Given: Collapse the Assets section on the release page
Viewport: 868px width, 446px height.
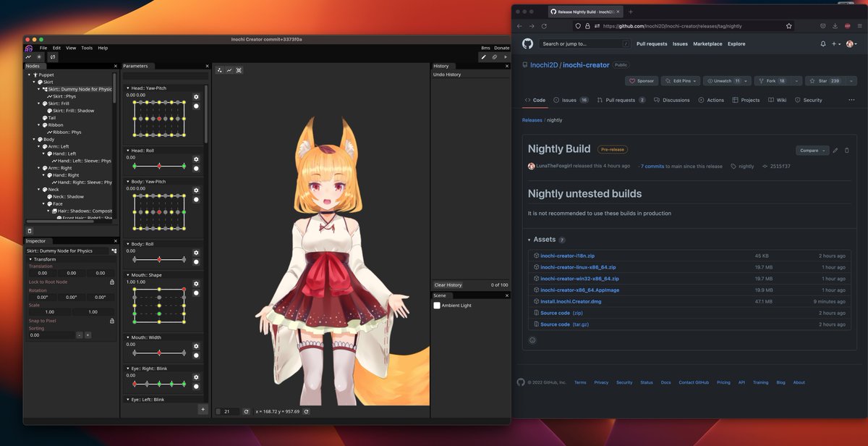Looking at the screenshot, I should click(530, 239).
